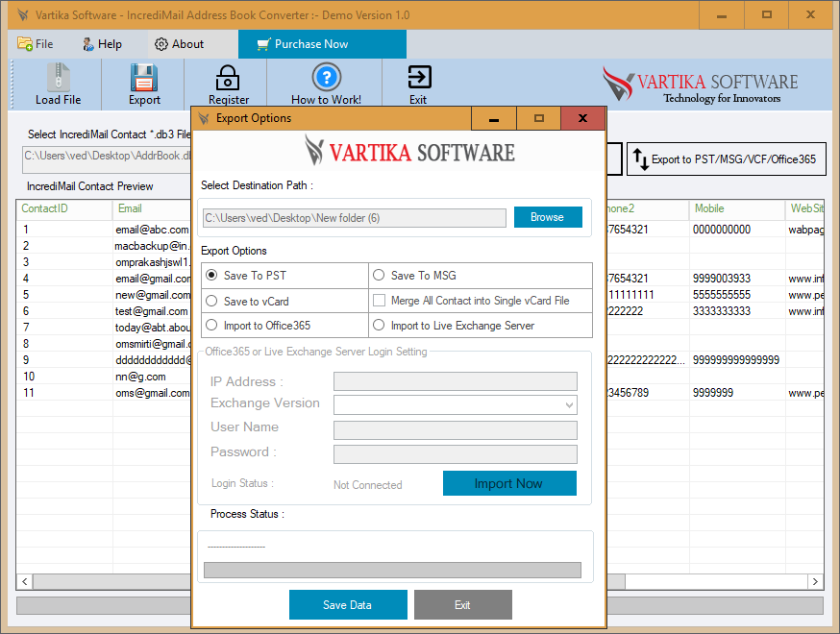This screenshot has width=840, height=634.
Task: Click the Mobile column header
Action: click(x=737, y=208)
